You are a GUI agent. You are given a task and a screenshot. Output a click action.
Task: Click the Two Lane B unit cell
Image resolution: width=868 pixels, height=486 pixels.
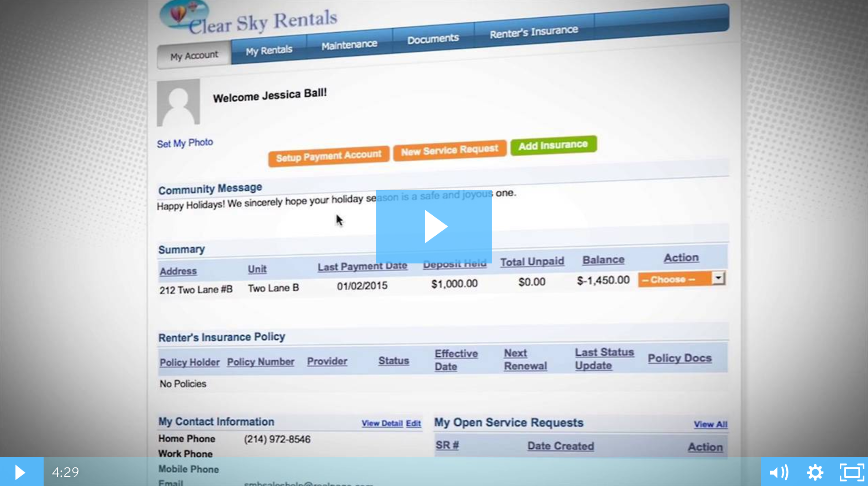[x=273, y=288]
